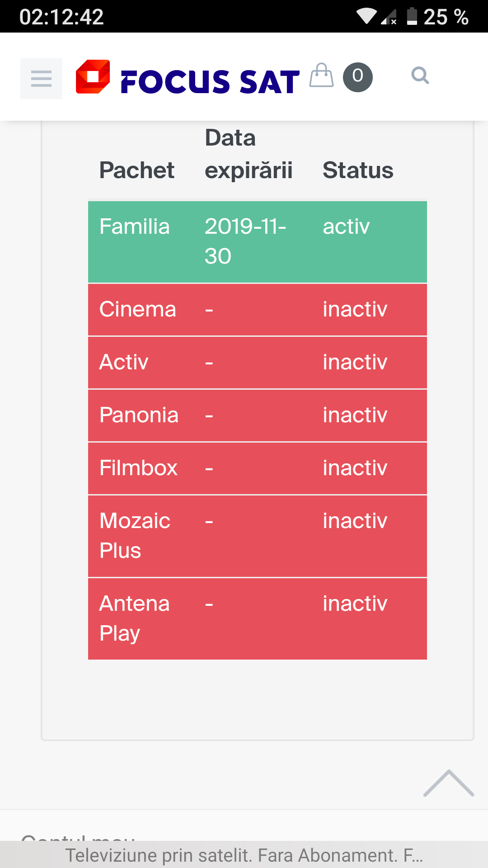The width and height of the screenshot is (488, 868).
Task: Tap the Panonia package name
Action: [x=139, y=415]
